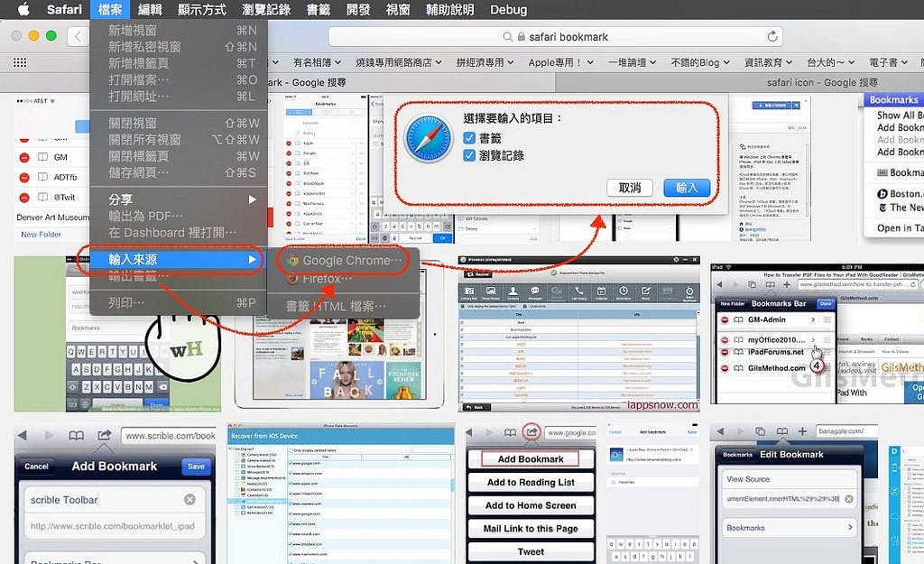The height and width of the screenshot is (564, 924).
Task: Open the 輔助說明 menu
Action: [449, 9]
